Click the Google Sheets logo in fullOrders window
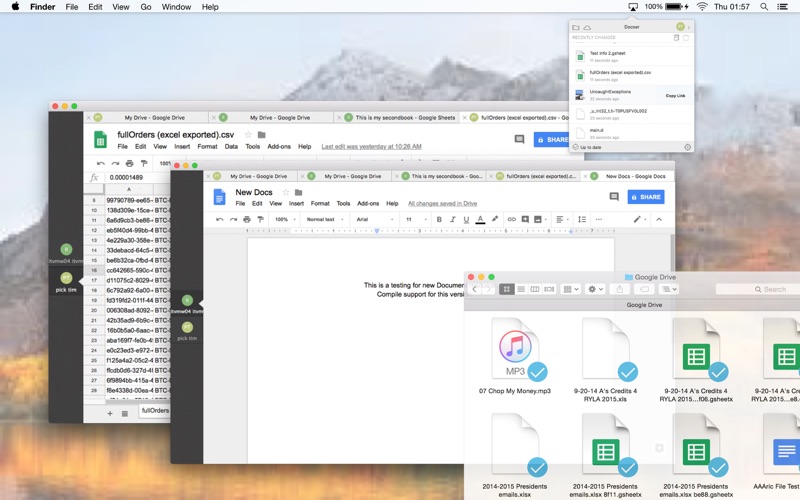 [101, 140]
